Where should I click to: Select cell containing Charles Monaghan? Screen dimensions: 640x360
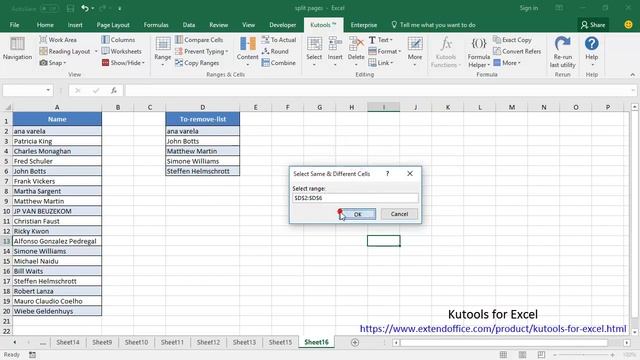pos(57,151)
